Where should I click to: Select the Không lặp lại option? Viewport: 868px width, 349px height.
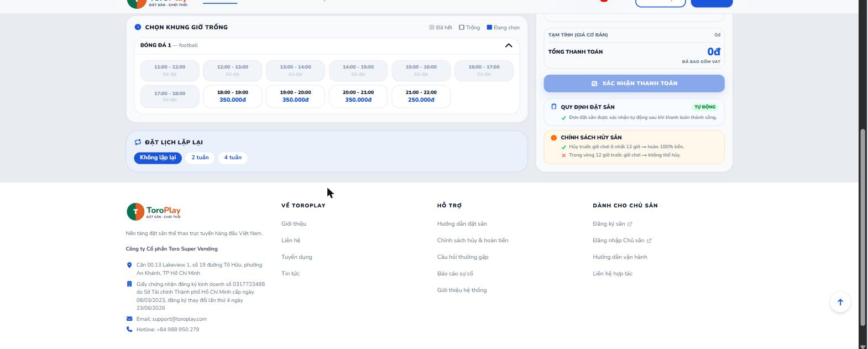point(158,158)
